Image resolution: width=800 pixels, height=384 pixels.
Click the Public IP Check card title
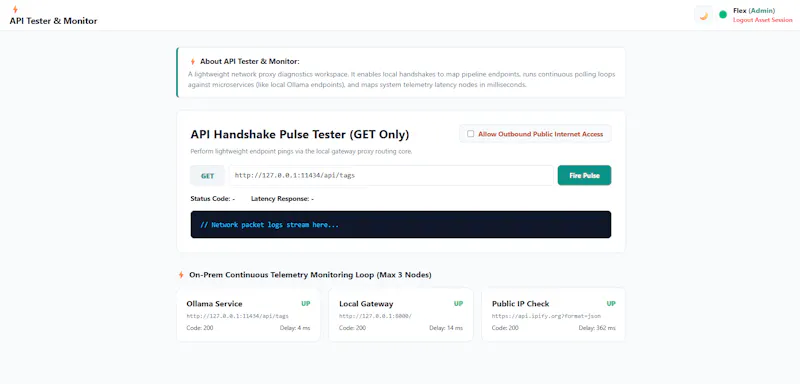520,304
